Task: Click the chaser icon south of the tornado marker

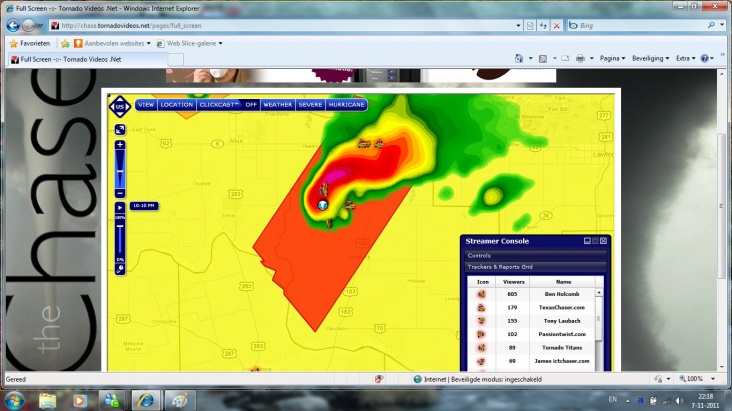Action: 329,224
